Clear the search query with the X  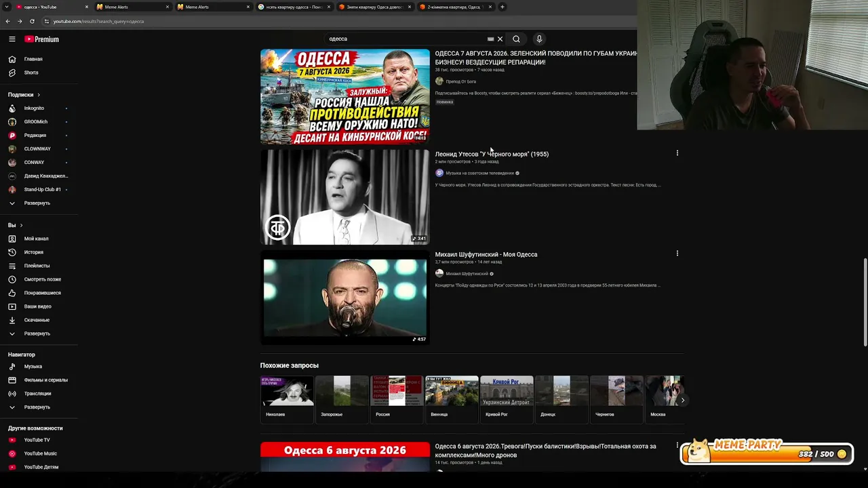click(x=500, y=39)
